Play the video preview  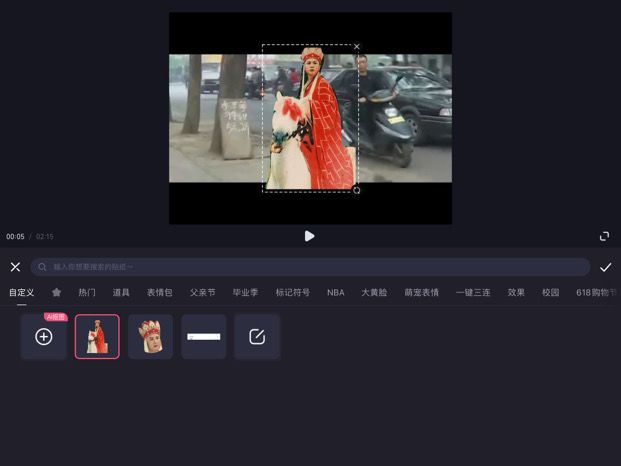click(309, 236)
